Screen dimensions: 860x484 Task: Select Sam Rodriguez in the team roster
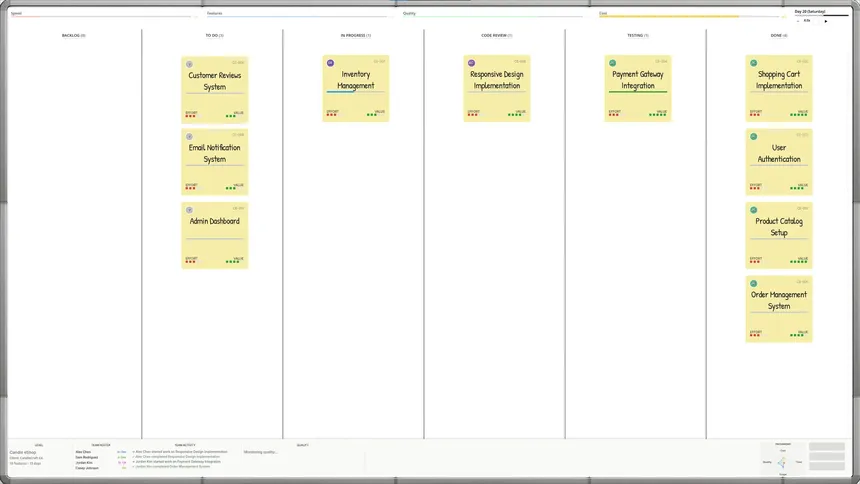[87, 458]
